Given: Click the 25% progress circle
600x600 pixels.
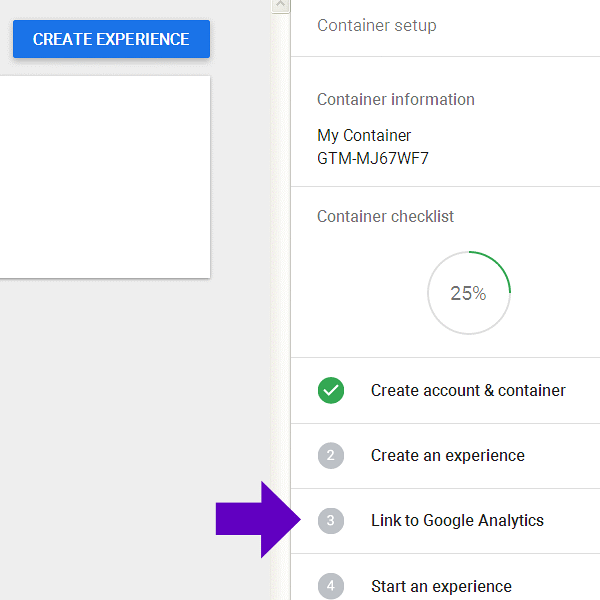Looking at the screenshot, I should (x=468, y=293).
